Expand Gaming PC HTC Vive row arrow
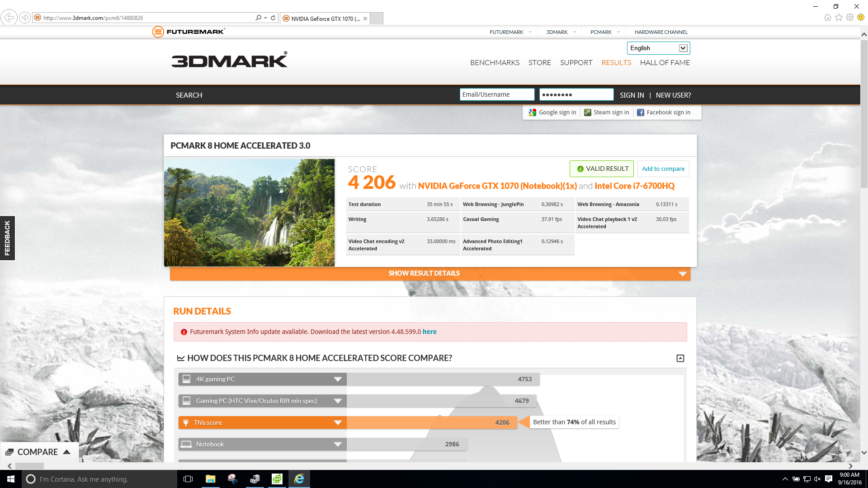Viewport: 868px width, 488px height. coord(337,401)
